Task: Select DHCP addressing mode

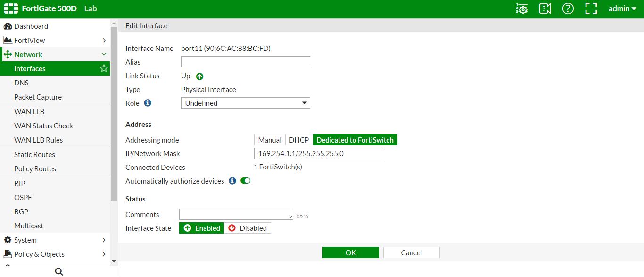Action: pyautogui.click(x=299, y=140)
